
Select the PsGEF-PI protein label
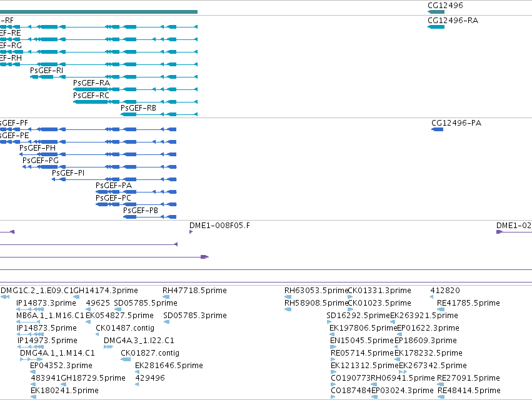pyautogui.click(x=68, y=173)
